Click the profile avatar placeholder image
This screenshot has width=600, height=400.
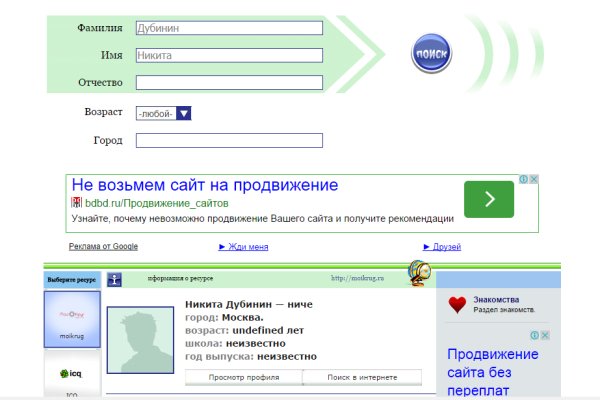(x=139, y=340)
